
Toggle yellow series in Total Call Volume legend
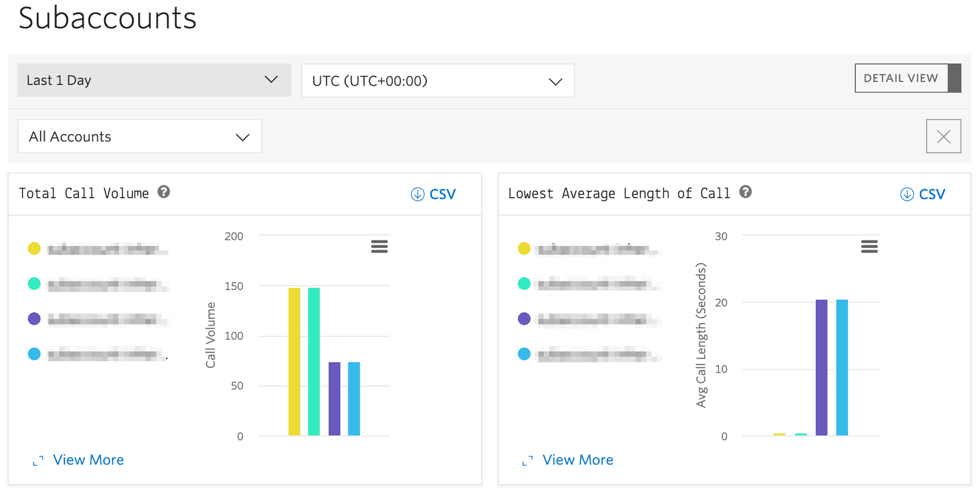pos(34,248)
